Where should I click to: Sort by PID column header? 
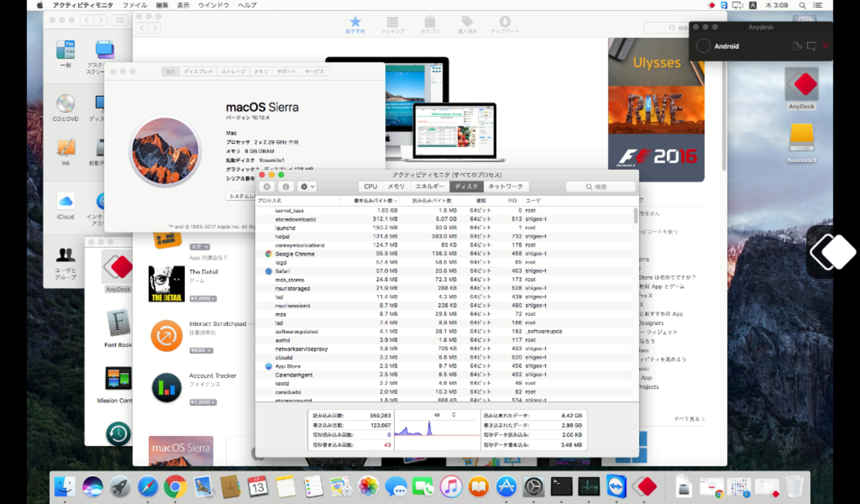click(512, 200)
